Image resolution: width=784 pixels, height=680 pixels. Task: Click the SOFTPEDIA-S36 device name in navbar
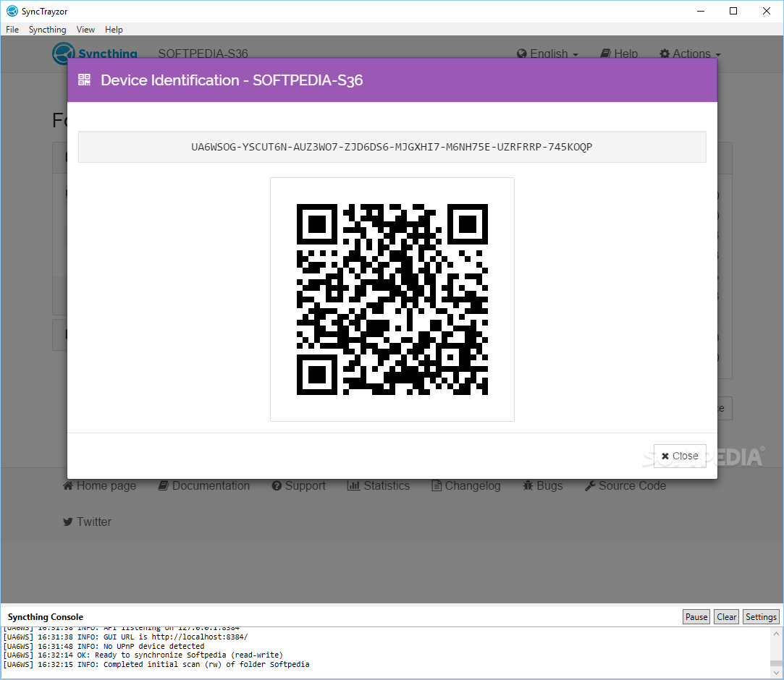click(x=203, y=54)
